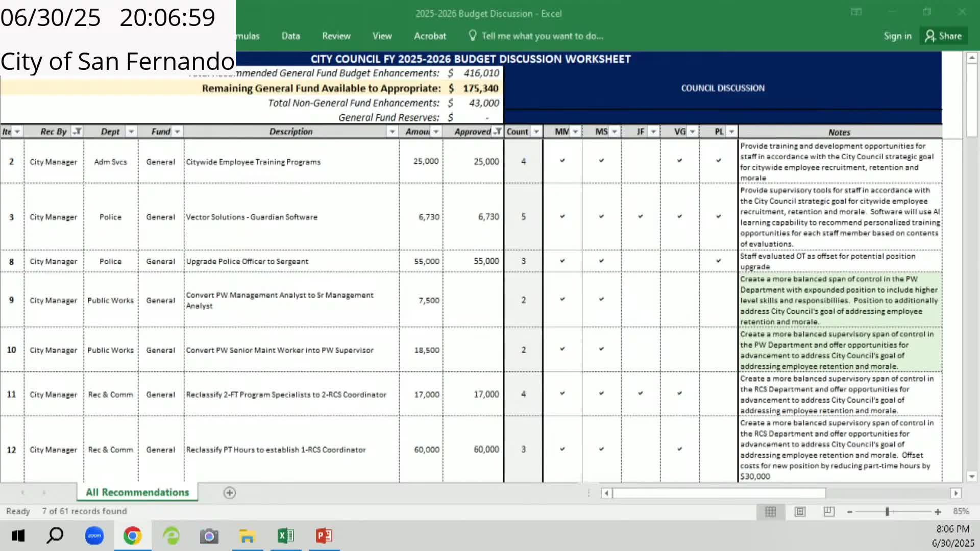Open Zoom from the taskbar
This screenshot has height=551, width=980.
point(94,536)
